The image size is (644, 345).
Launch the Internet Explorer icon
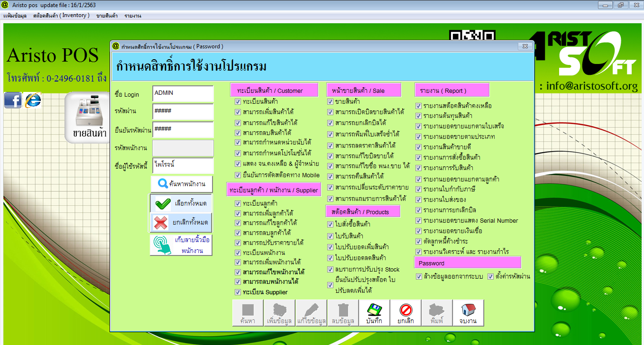pos(33,100)
